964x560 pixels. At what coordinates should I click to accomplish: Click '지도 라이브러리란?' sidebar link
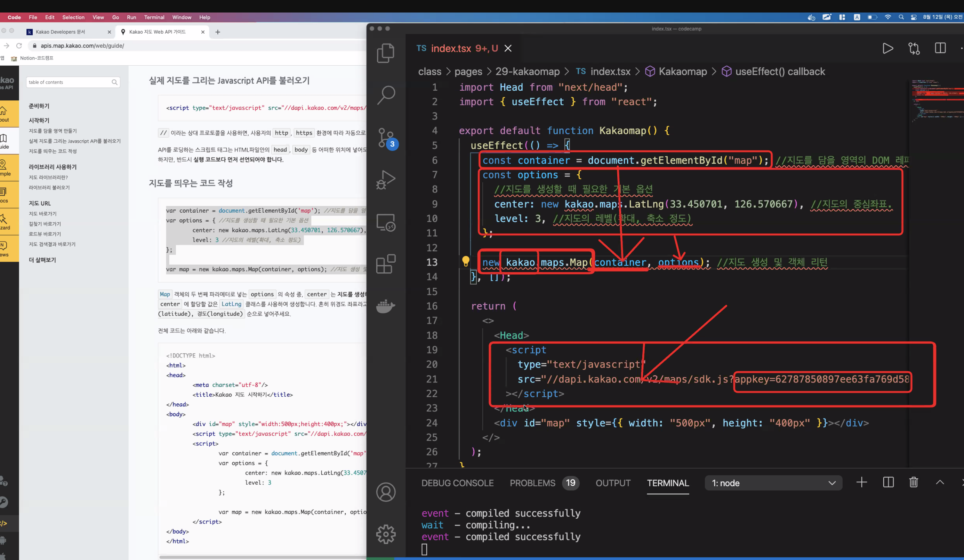tap(48, 178)
